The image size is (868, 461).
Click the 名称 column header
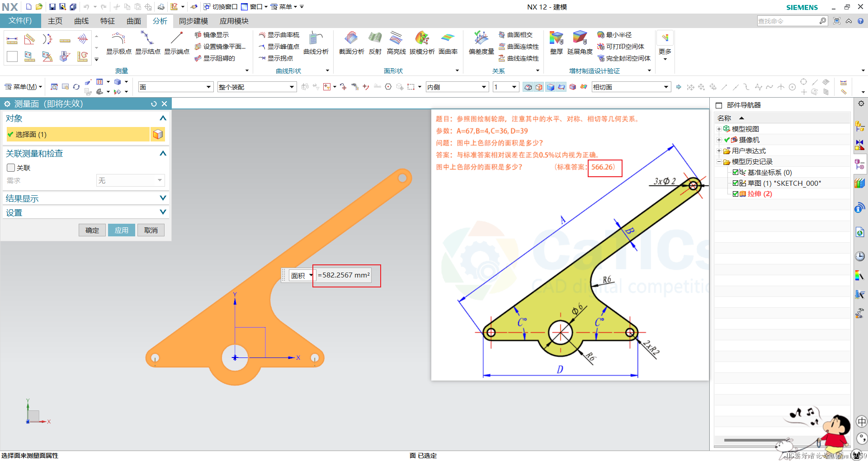click(x=724, y=118)
